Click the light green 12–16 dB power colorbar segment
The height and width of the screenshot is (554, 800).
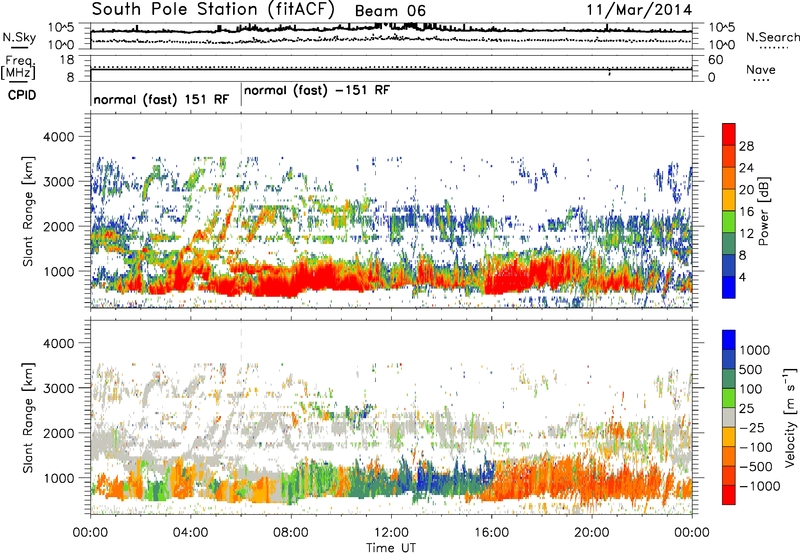pos(729,221)
